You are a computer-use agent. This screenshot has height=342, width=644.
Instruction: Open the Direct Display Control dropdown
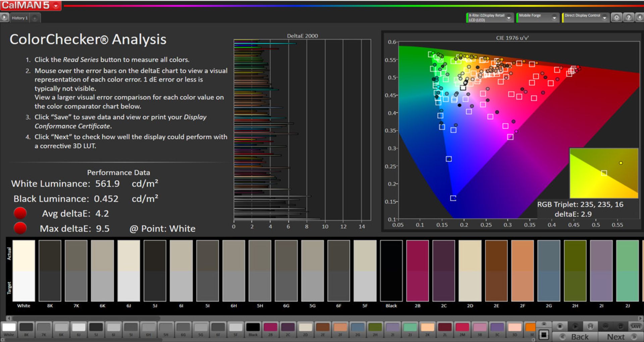[604, 18]
